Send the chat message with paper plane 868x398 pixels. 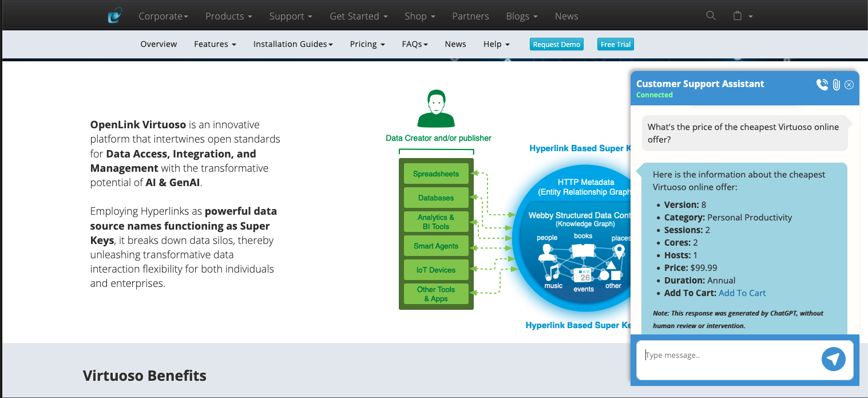834,359
